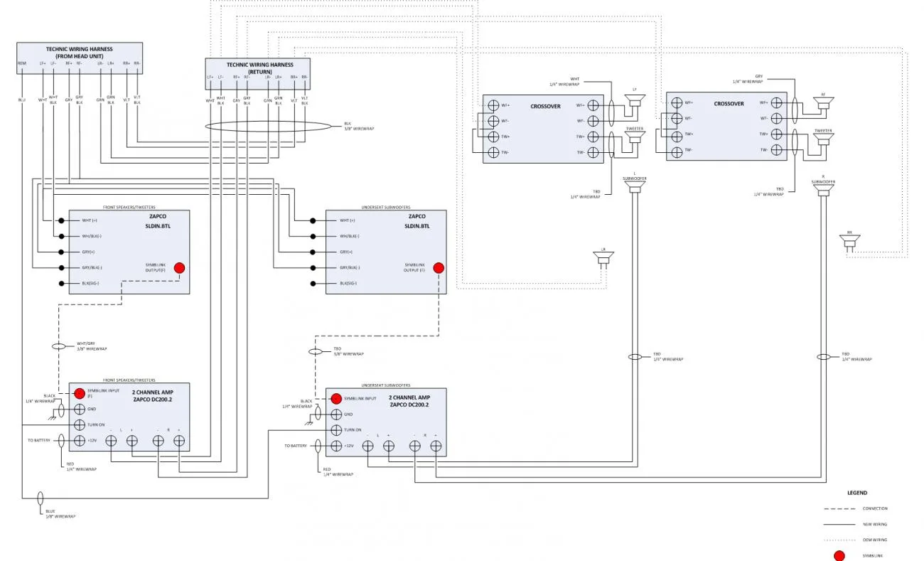The image size is (924, 561).
Task: Click the 'WHT/GRY 3/8" WIREWRAP' label
Action: click(x=92, y=346)
